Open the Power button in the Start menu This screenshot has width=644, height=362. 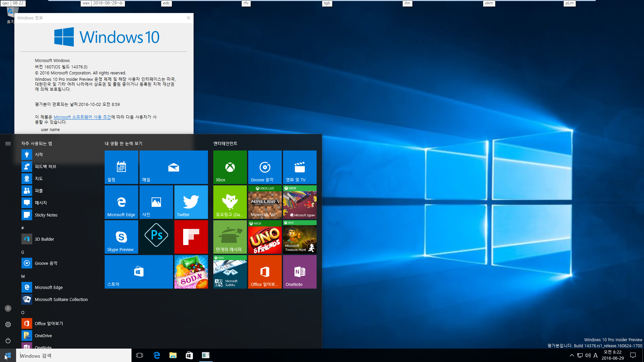(8, 341)
